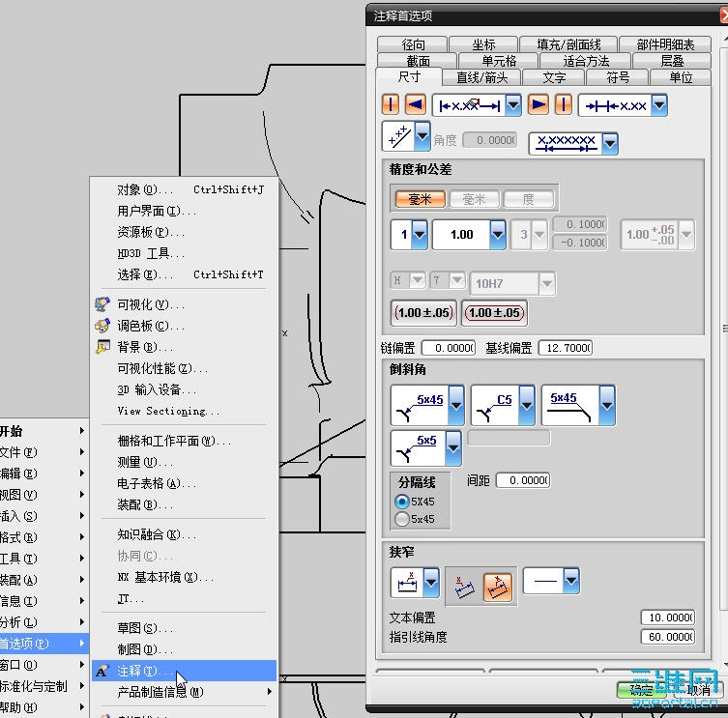Click the text orientation icon beside angle field
The height and width of the screenshot is (718, 728).
pyautogui.click(x=398, y=136)
